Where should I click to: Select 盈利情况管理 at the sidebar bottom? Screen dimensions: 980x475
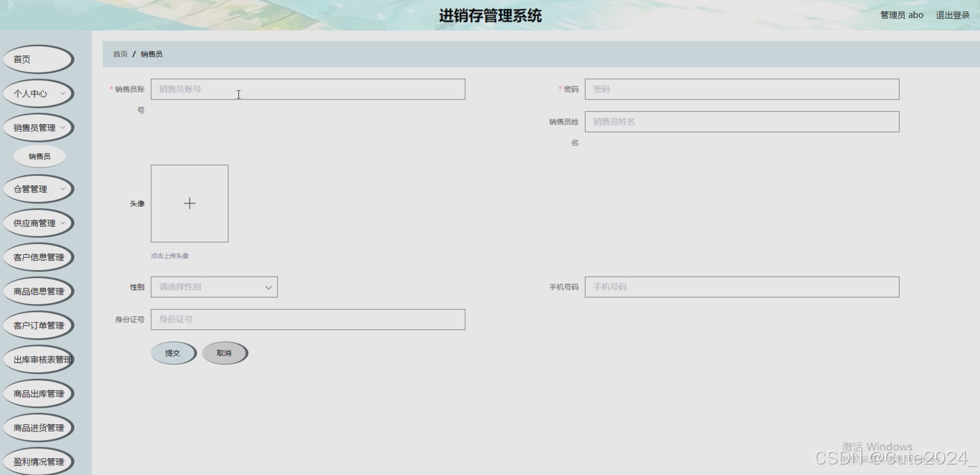pyautogui.click(x=38, y=461)
